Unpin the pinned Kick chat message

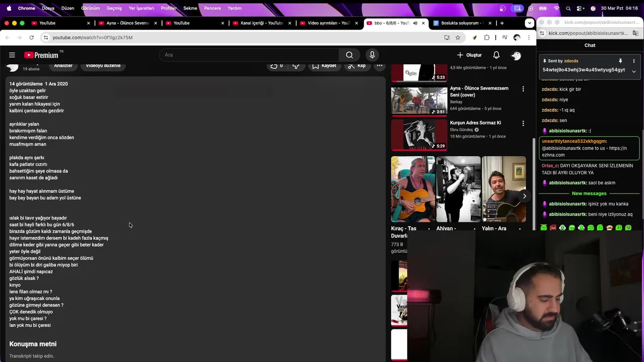(620, 61)
